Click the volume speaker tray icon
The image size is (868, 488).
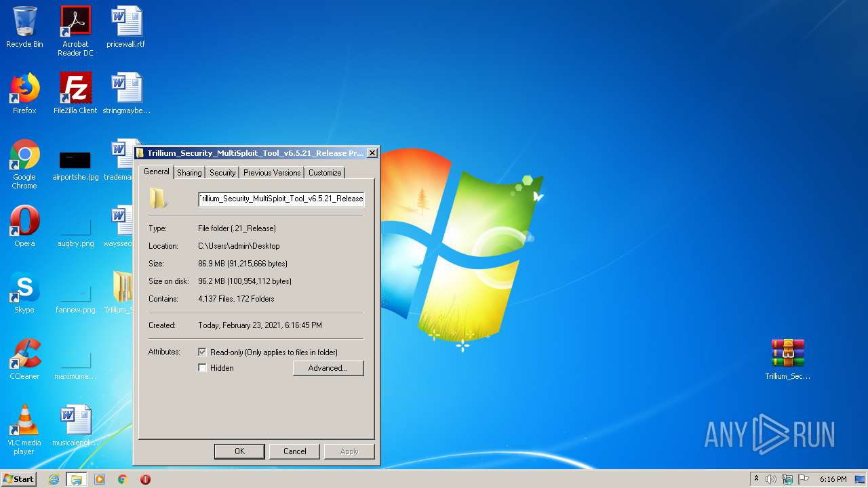coord(771,479)
